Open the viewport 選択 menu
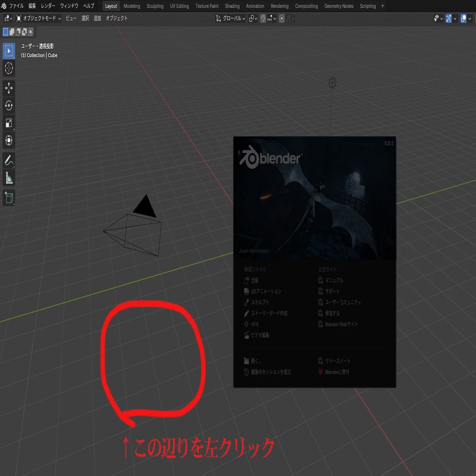476x476 pixels. pos(86,18)
